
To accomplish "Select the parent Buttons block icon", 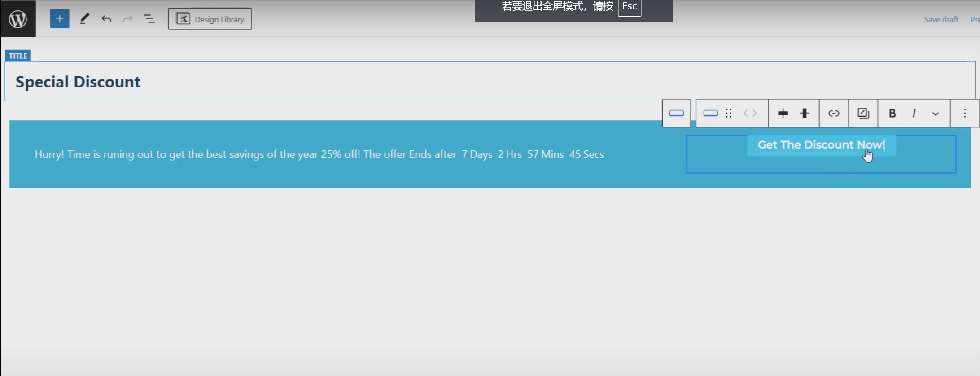I will point(676,113).
